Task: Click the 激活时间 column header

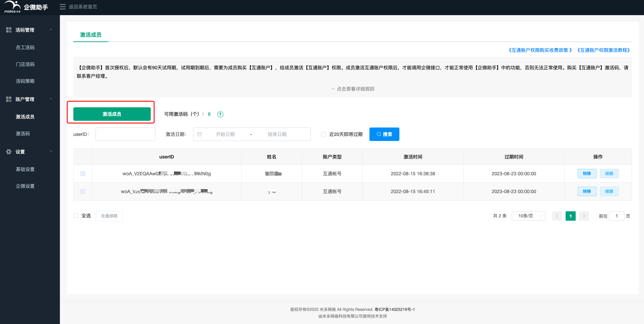Action: 413,157
